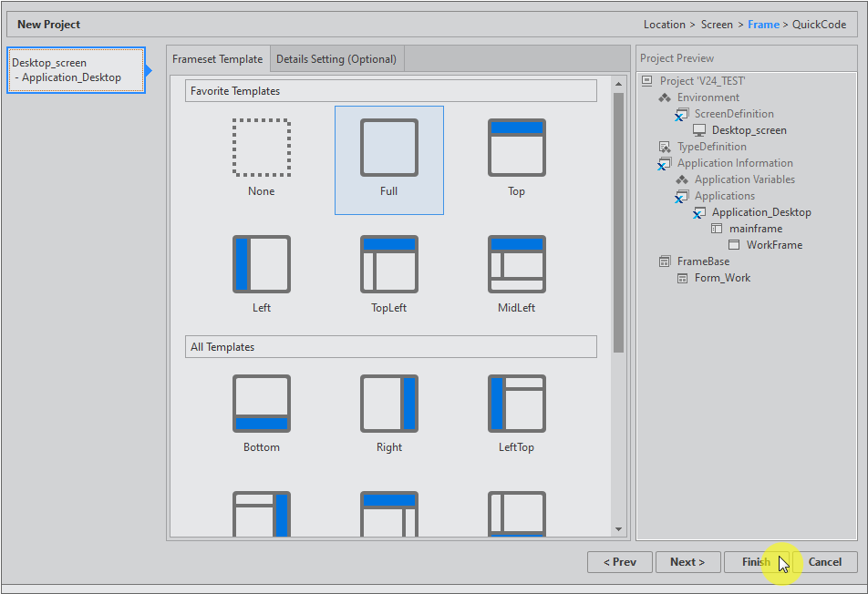This screenshot has width=868, height=594.
Task: Choose the Full frameset template
Action: pos(389,148)
